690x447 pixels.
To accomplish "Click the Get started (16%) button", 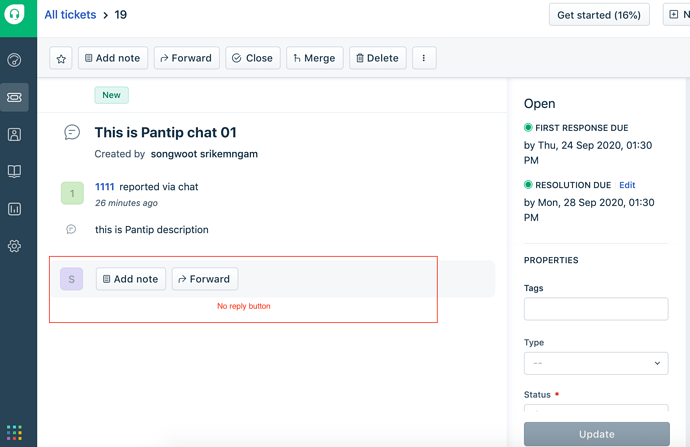I will click(x=599, y=15).
